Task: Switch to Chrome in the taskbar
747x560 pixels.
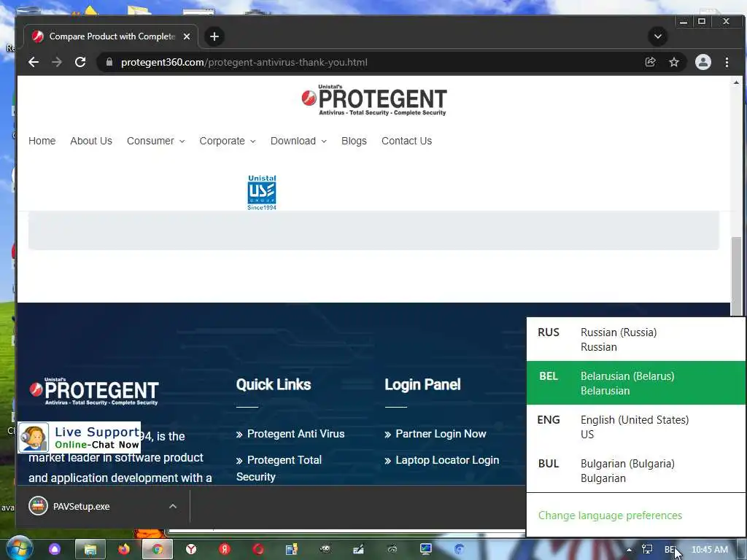Action: coord(158,550)
